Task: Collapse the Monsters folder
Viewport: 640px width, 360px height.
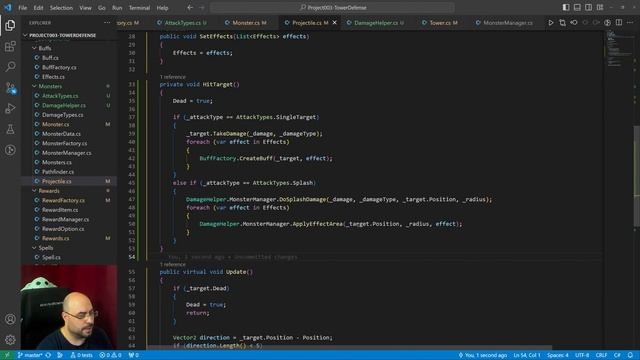Action: 50,86
